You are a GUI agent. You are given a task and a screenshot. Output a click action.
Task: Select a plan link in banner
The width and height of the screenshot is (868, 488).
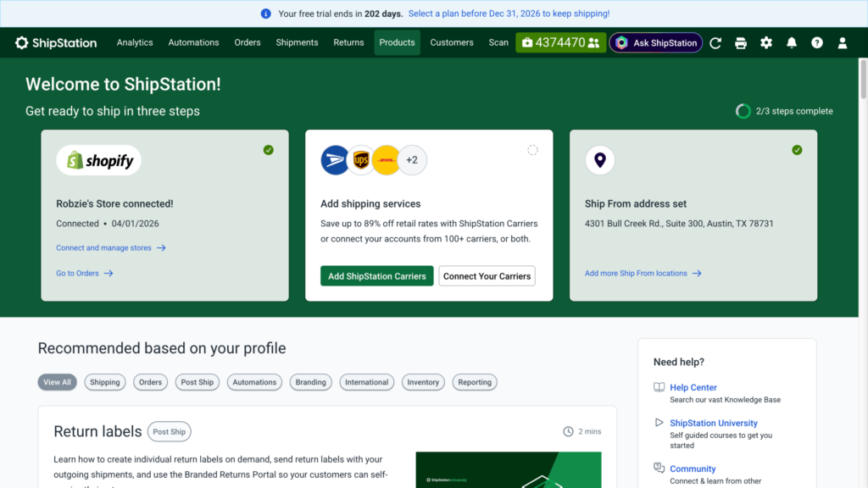509,14
